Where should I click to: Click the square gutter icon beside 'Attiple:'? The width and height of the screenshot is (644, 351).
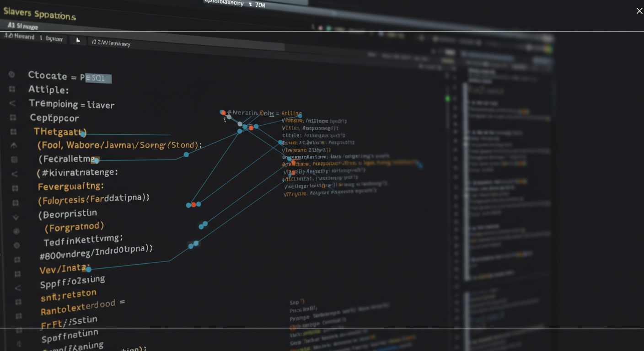12,89
